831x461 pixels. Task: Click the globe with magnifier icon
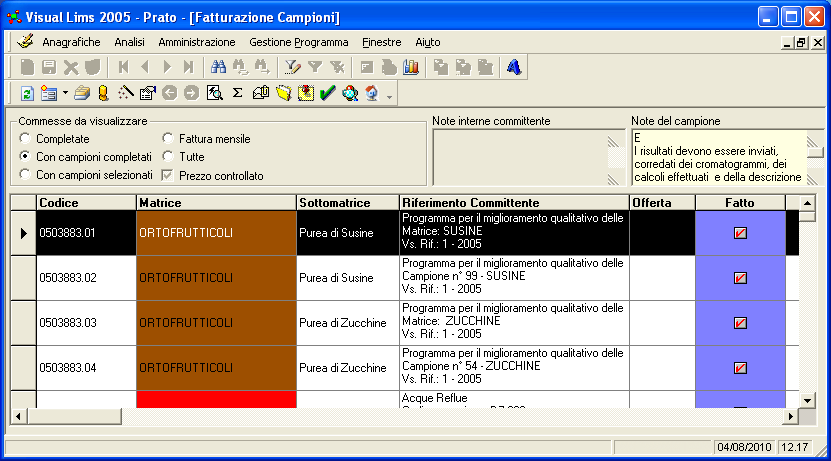(x=350, y=94)
